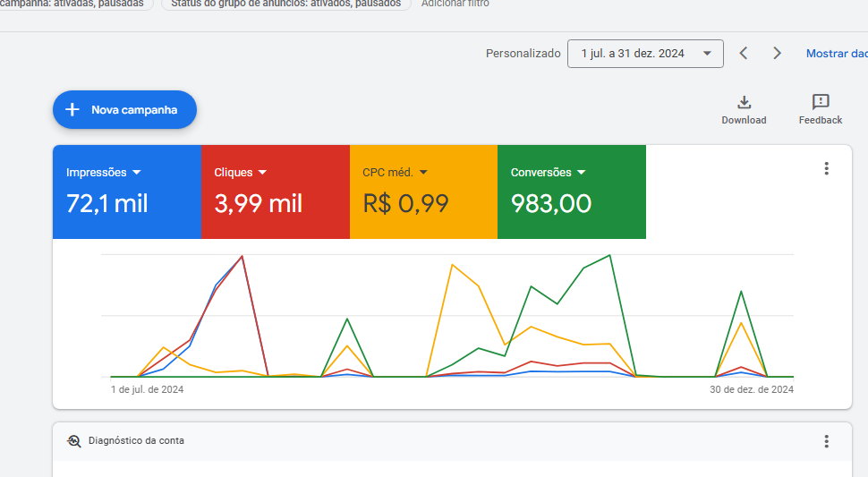Select the ad group status filter chip
868x477 pixels.
click(285, 4)
